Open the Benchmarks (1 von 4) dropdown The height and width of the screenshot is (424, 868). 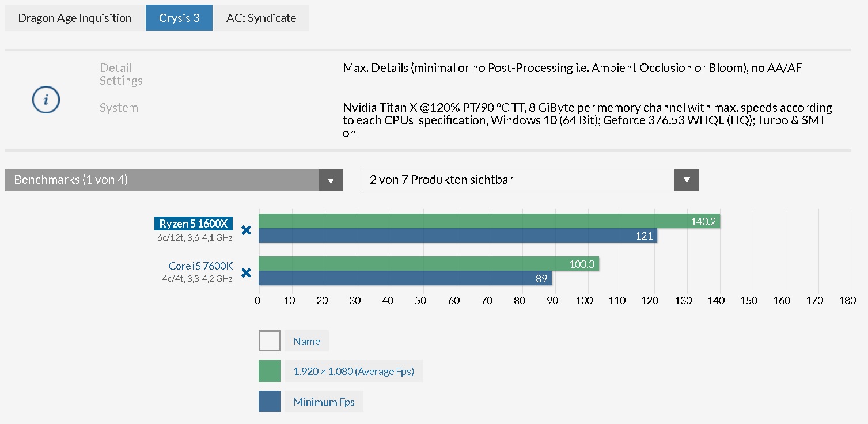tap(162, 180)
